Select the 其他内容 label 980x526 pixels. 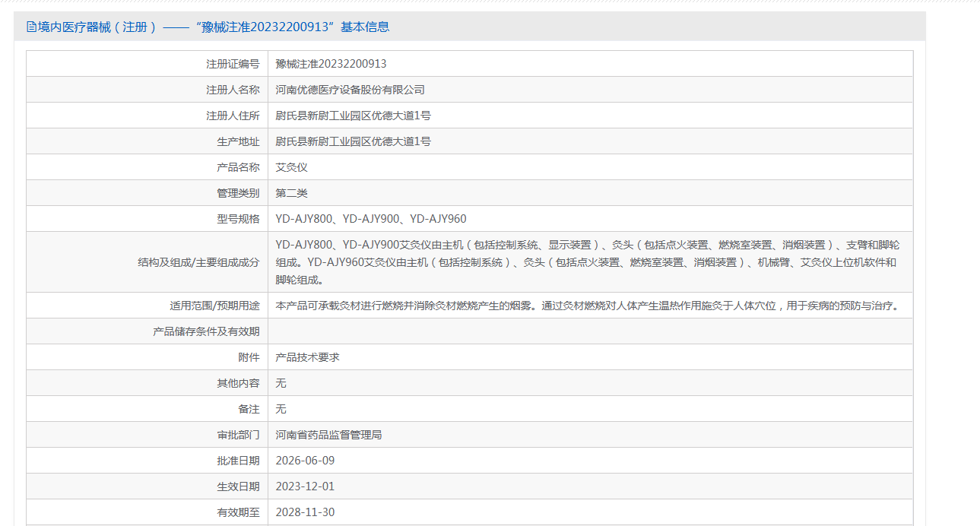pos(238,383)
